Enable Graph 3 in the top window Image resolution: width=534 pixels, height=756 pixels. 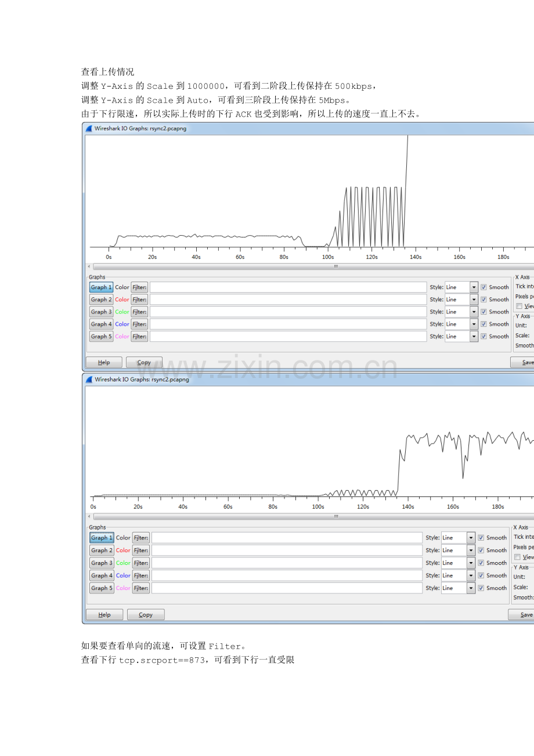[x=100, y=312]
